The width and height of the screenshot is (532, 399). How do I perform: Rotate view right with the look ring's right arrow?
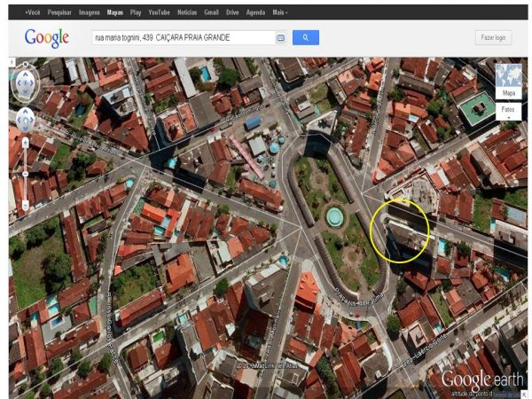pyautogui.click(x=32, y=82)
